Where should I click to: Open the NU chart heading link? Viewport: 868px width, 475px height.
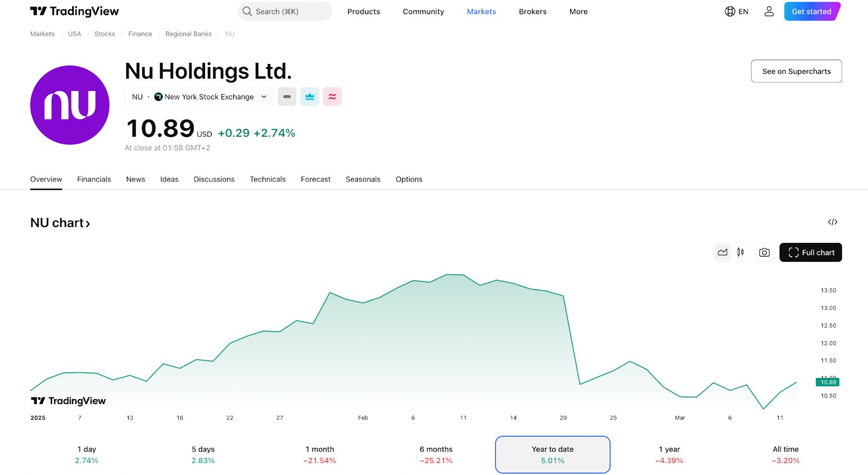[x=60, y=223]
